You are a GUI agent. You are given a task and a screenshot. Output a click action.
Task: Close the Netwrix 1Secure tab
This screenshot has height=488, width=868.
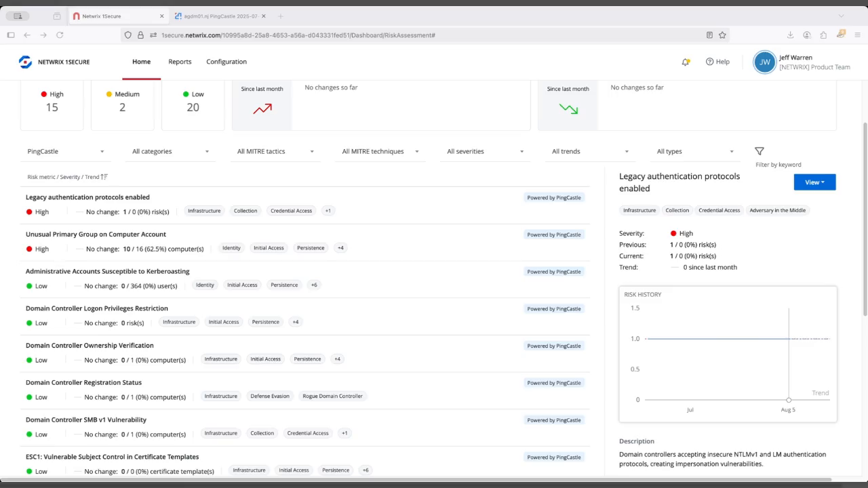tap(161, 16)
